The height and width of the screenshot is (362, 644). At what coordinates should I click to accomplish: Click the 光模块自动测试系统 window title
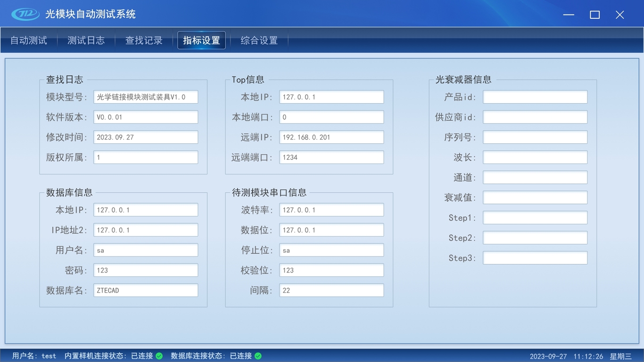91,14
